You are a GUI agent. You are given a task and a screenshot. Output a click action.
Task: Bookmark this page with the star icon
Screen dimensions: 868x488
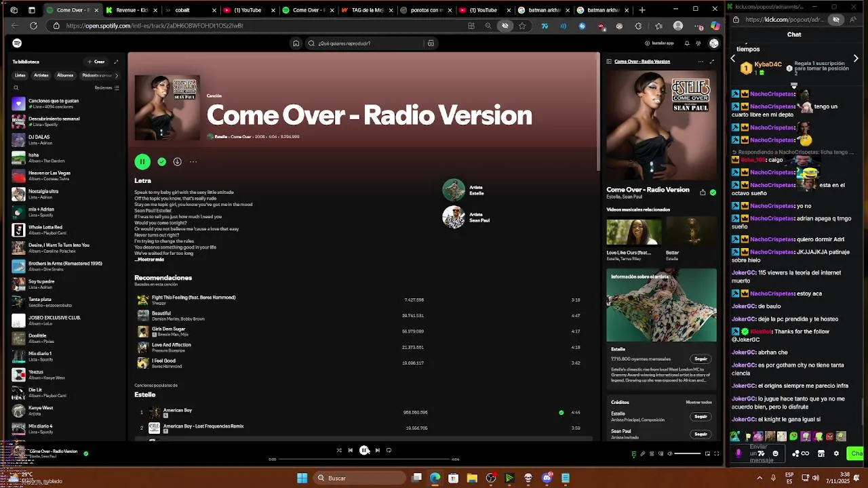(x=521, y=26)
